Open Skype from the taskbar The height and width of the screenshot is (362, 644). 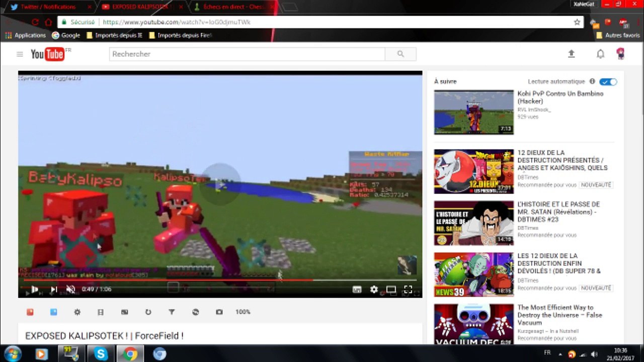coord(101,354)
